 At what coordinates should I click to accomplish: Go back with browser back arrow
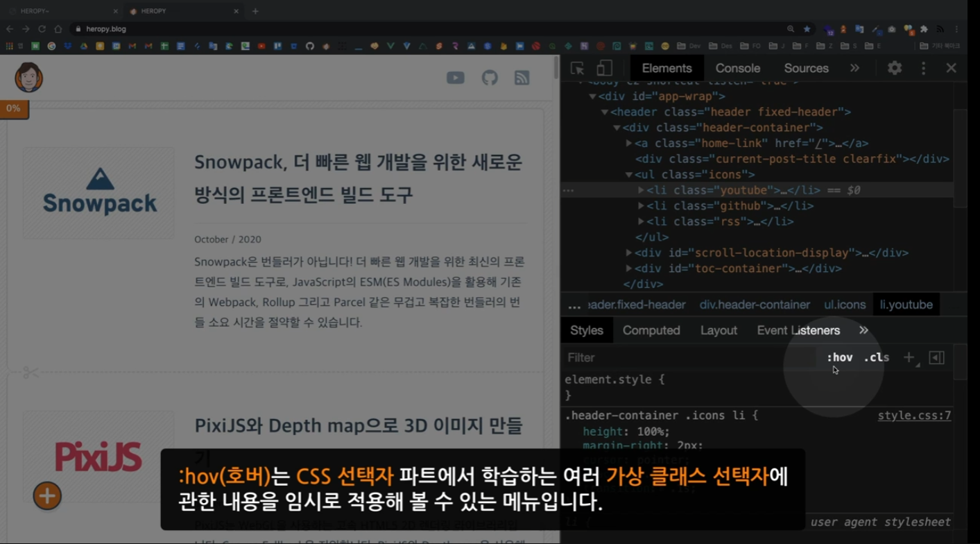[x=10, y=29]
